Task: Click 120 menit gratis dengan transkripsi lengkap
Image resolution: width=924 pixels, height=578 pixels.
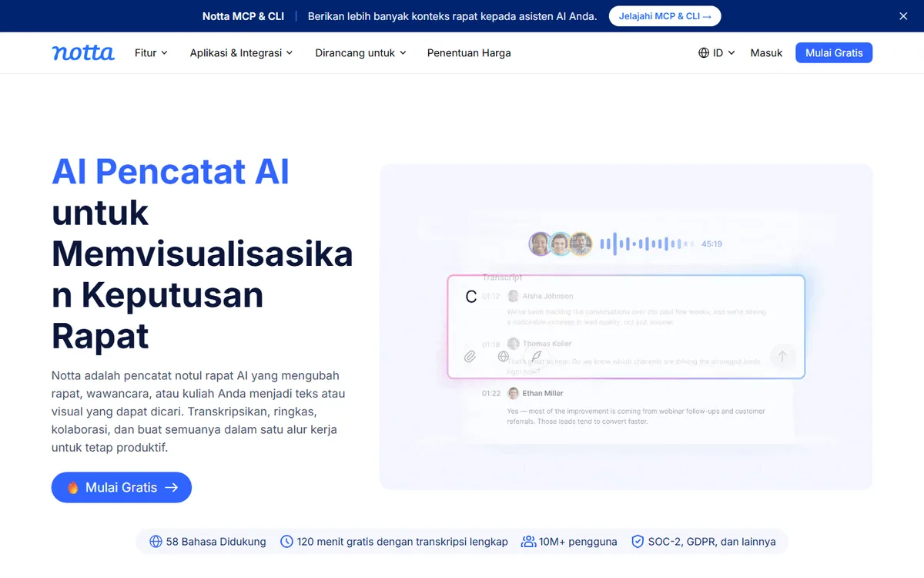Action: point(403,542)
